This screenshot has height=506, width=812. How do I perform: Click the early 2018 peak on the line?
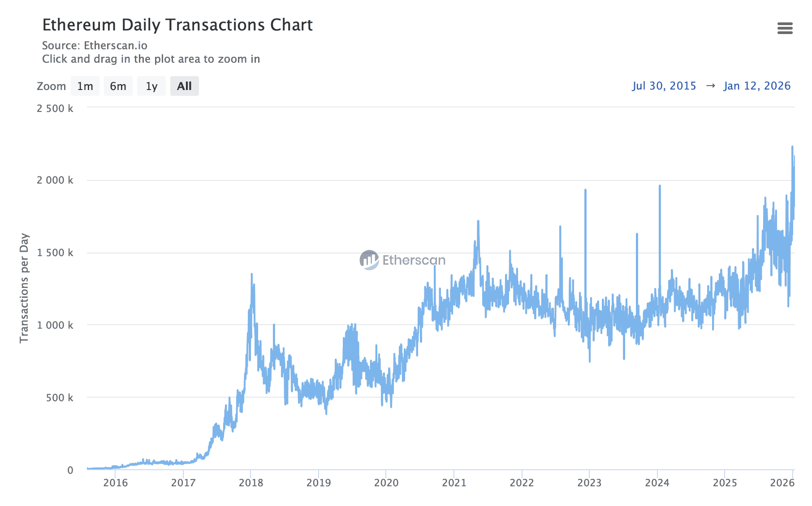pyautogui.click(x=252, y=274)
